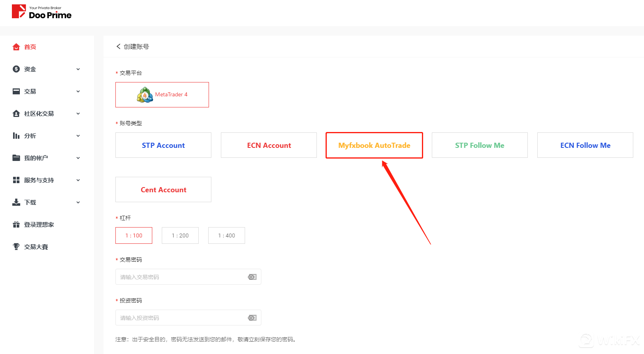Choose the STP Account type
Image resolution: width=644 pixels, height=354 pixels.
163,145
